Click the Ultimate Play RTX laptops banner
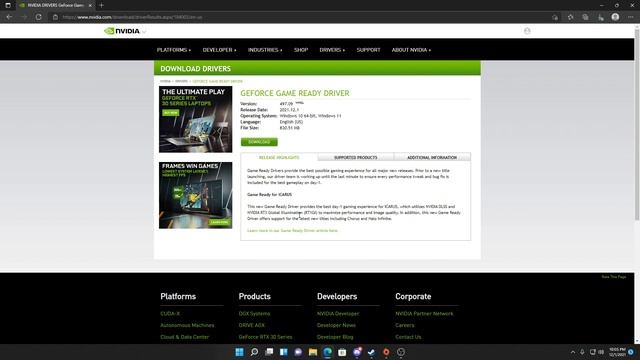Screen dimensions: 640x360 [196, 119]
